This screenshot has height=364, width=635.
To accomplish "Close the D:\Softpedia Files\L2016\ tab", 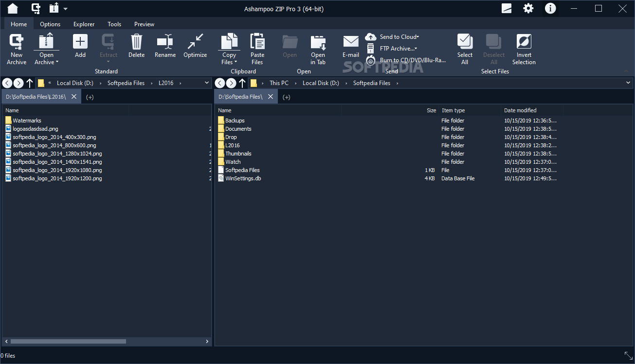I will (x=74, y=97).
